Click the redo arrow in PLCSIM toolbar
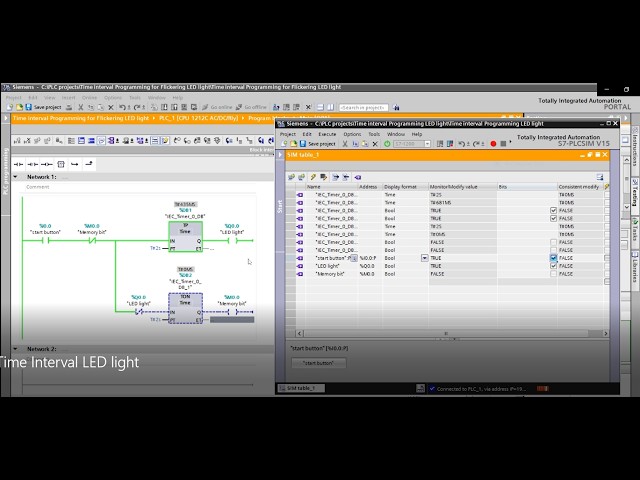 (x=477, y=144)
